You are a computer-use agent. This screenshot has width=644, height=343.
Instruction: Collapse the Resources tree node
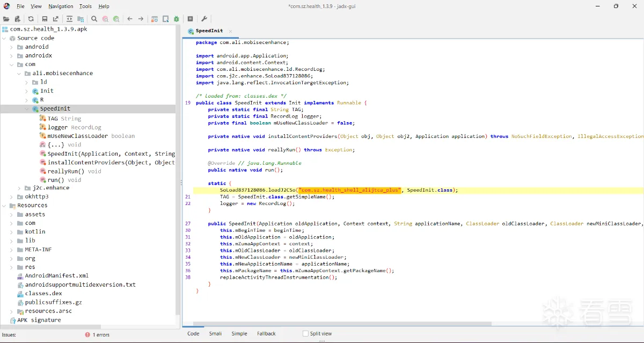coord(4,205)
